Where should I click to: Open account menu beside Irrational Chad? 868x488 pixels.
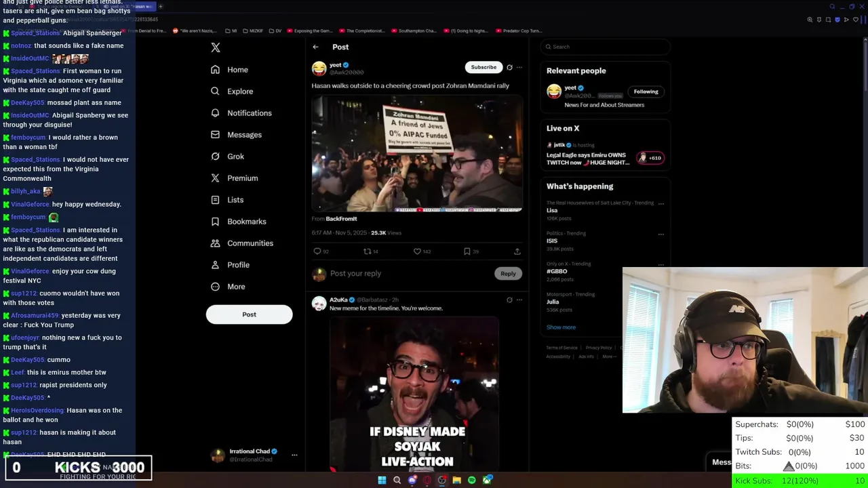click(294, 455)
